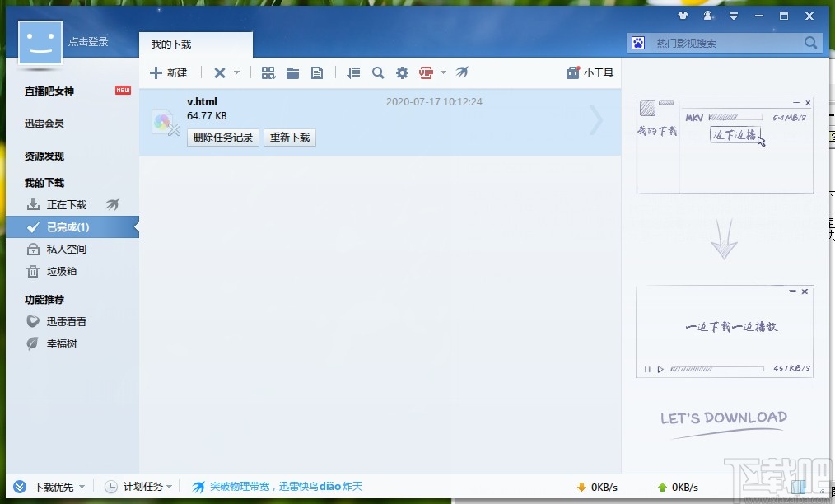Click the Baidu paw search engine icon
Screen dimensions: 835x504
(638, 43)
